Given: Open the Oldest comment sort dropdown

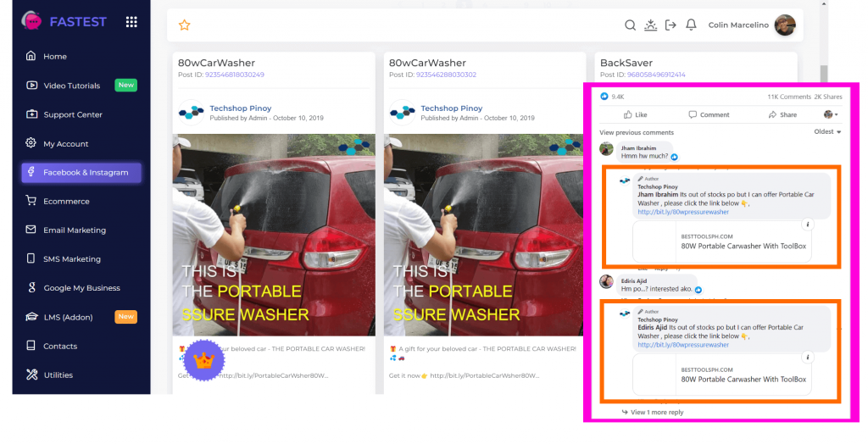Looking at the screenshot, I should coord(827,132).
